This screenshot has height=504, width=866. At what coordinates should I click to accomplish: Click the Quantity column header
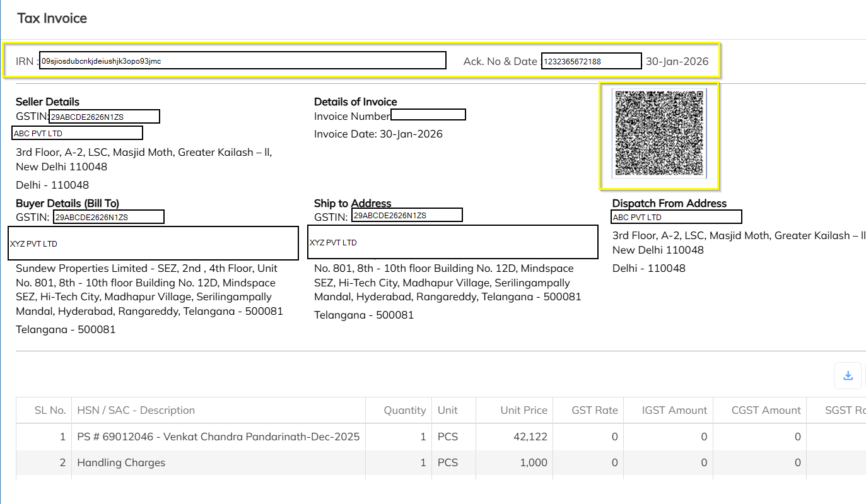point(404,410)
